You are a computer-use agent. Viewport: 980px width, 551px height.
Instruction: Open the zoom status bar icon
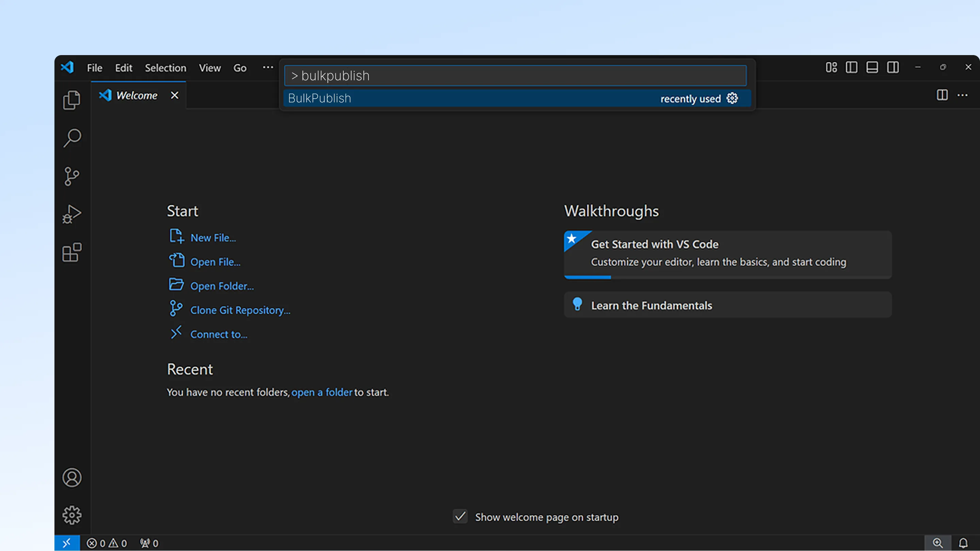938,542
